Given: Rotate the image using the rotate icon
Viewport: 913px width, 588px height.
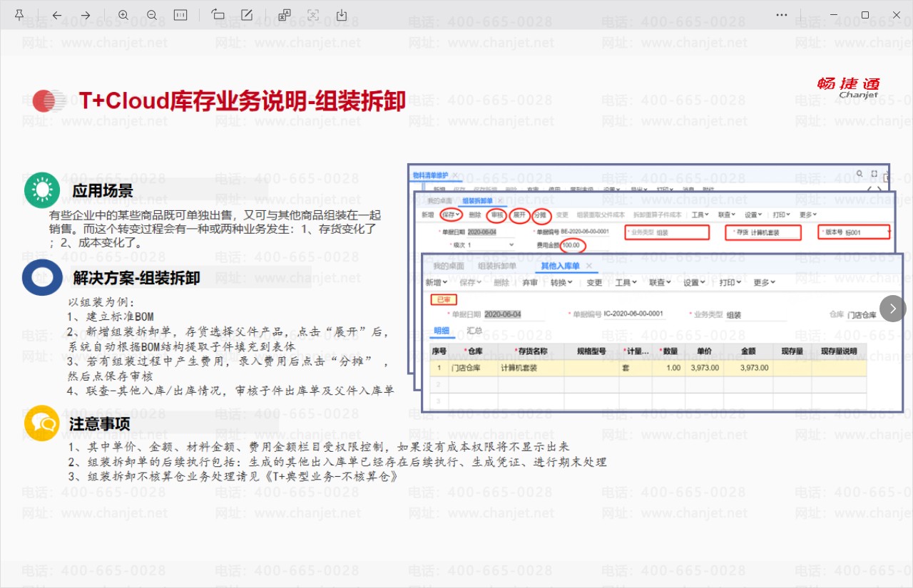Looking at the screenshot, I should tap(218, 15).
